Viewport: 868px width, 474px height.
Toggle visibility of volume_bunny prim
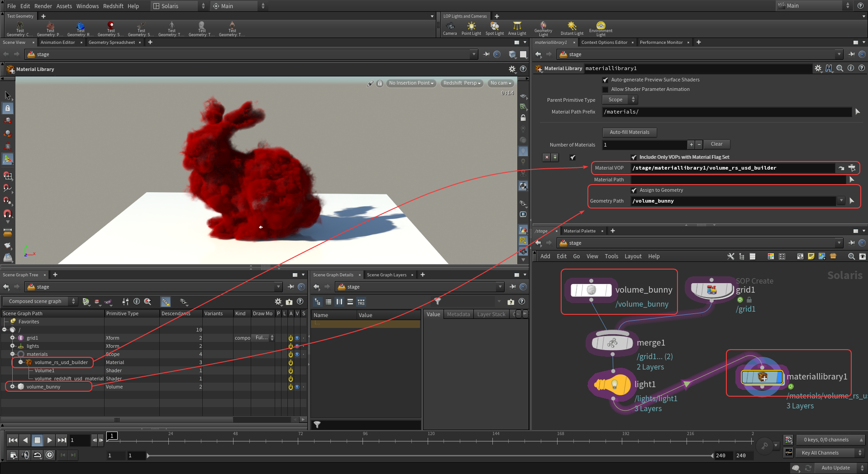click(297, 387)
